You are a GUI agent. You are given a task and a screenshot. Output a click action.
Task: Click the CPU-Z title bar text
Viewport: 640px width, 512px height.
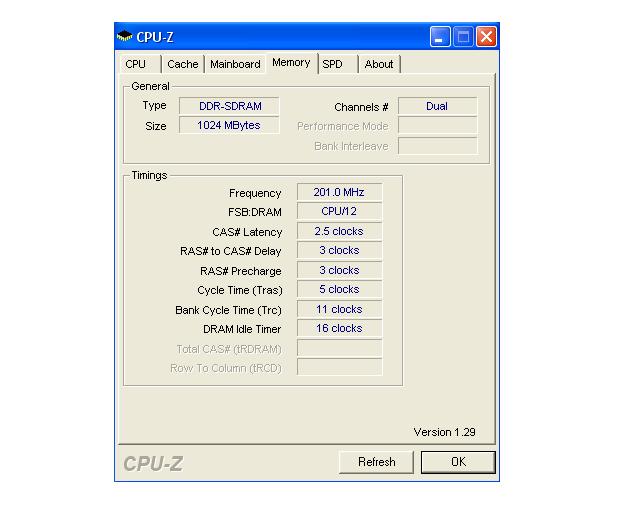tap(155, 37)
